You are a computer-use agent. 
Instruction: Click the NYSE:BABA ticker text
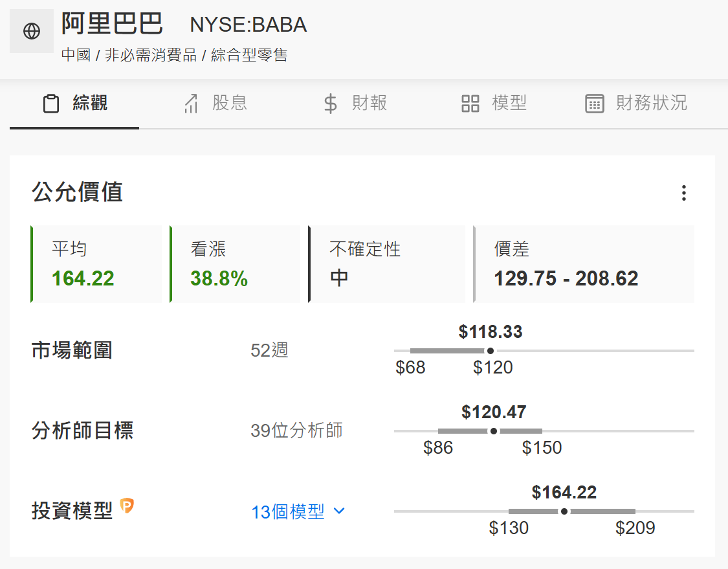click(x=248, y=25)
